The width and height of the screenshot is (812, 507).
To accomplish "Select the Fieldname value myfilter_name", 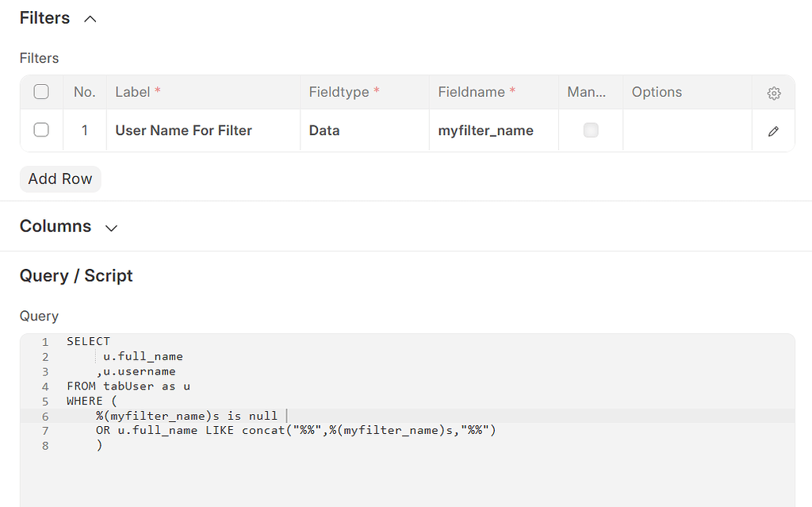I will coord(484,129).
